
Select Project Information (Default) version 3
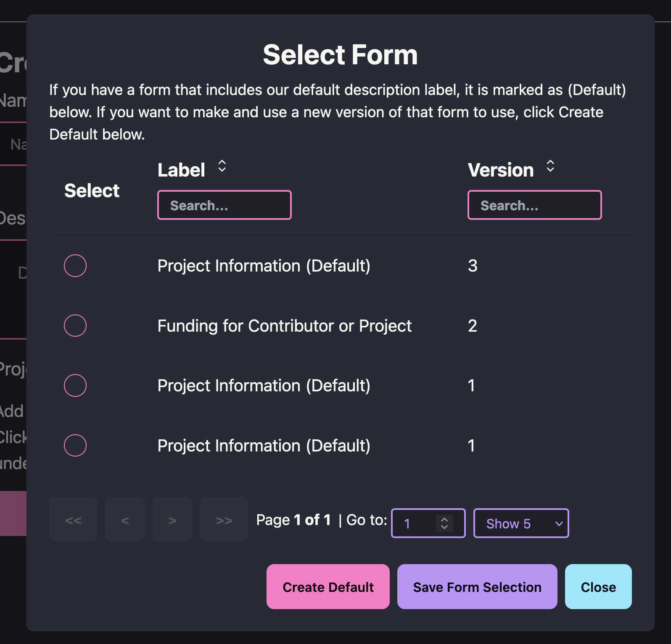click(75, 266)
